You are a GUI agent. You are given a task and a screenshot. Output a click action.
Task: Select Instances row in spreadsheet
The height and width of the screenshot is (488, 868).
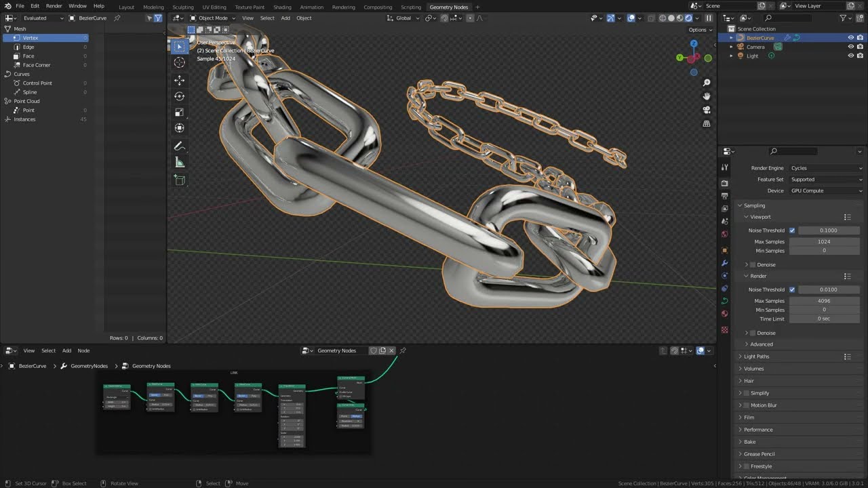point(45,119)
